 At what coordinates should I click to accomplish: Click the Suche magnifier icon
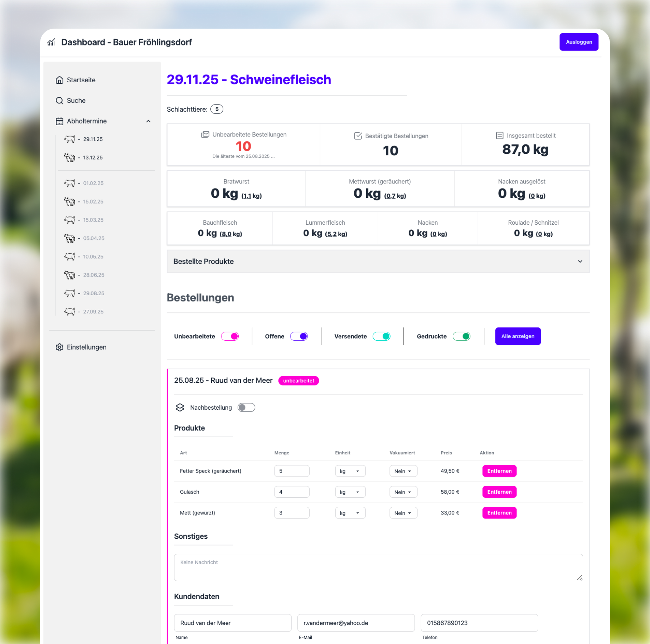[59, 101]
